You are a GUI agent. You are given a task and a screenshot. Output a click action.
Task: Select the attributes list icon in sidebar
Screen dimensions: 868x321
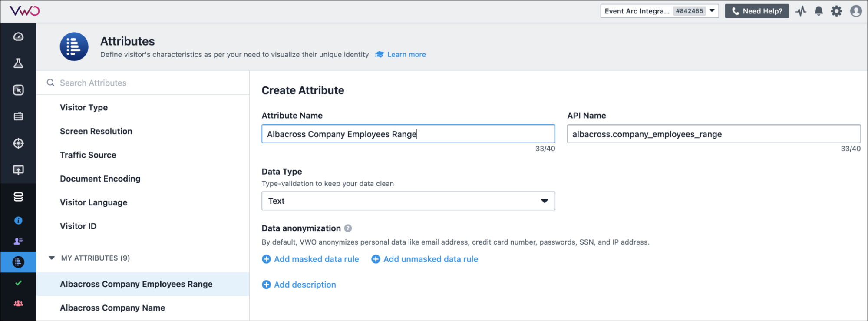pos(18,262)
